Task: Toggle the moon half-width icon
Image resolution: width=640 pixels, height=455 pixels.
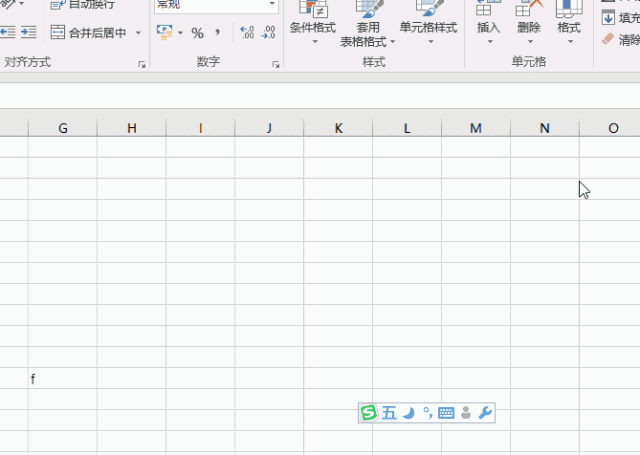Action: pyautogui.click(x=409, y=413)
